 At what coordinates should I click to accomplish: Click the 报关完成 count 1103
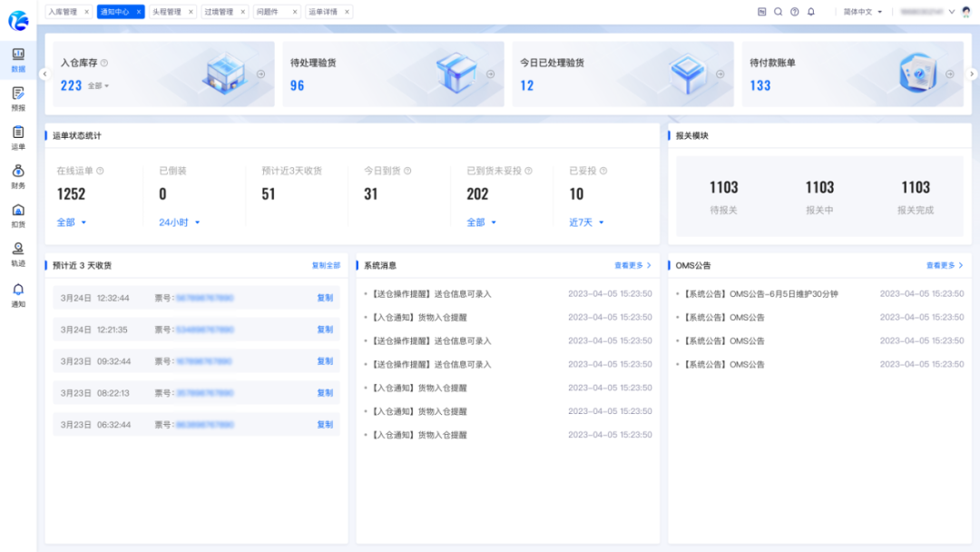click(916, 187)
